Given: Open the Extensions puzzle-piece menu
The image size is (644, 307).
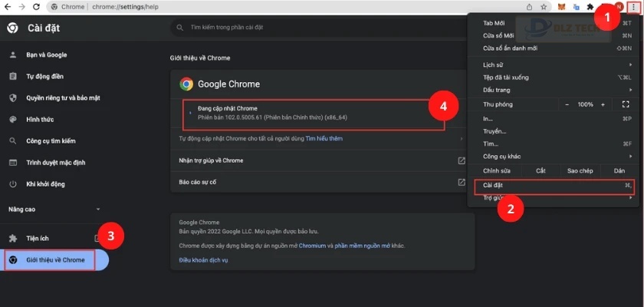Looking at the screenshot, I should click(590, 7).
